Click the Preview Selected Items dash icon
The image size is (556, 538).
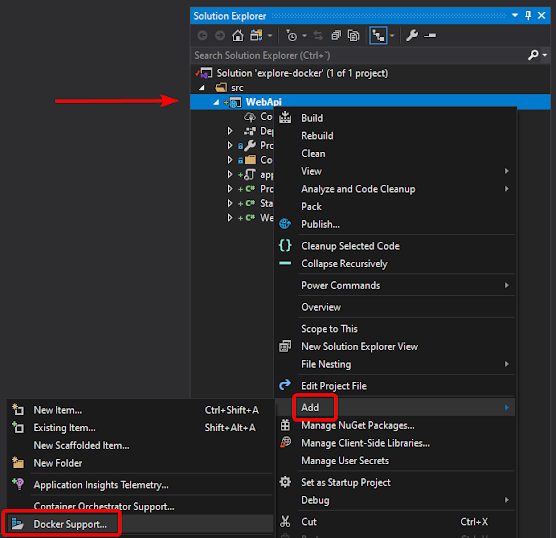point(430,35)
